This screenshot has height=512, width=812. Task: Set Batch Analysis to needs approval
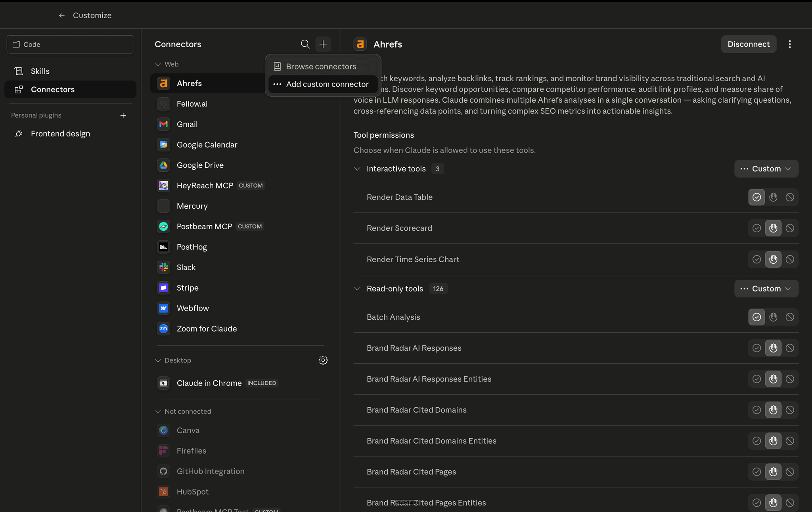click(773, 317)
